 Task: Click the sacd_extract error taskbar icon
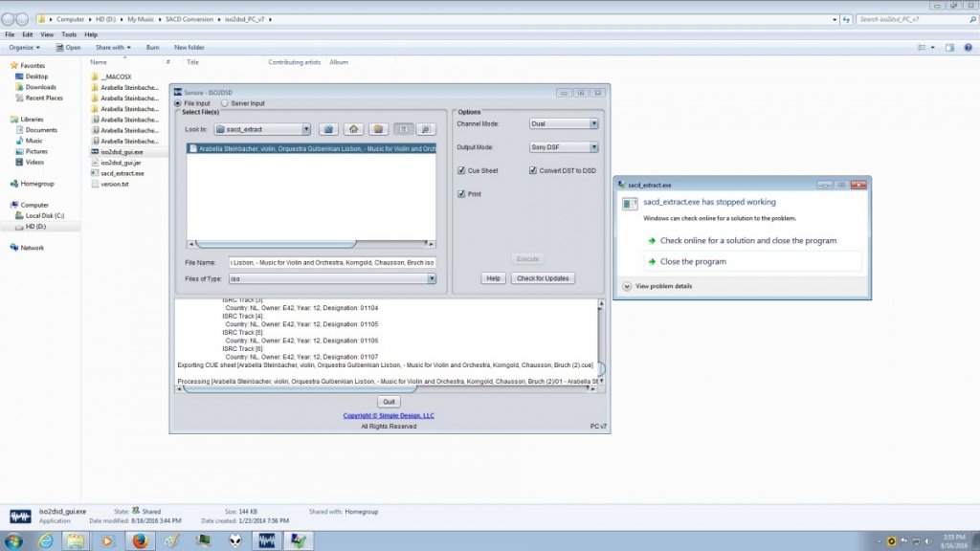coord(299,540)
